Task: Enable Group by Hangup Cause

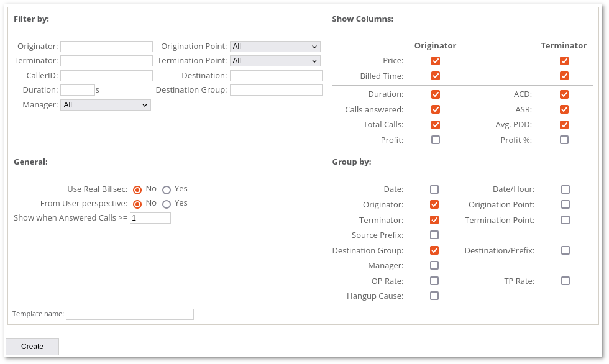Action: [434, 296]
